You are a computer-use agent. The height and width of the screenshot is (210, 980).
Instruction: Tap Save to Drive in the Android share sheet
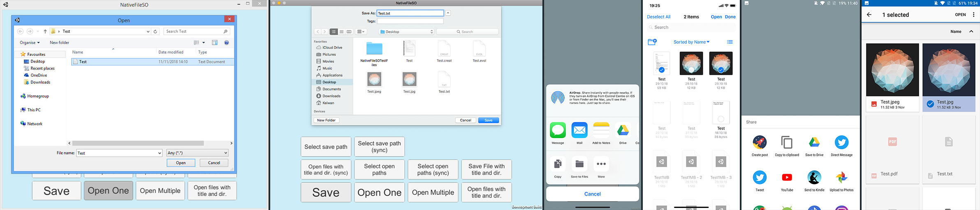click(x=814, y=142)
